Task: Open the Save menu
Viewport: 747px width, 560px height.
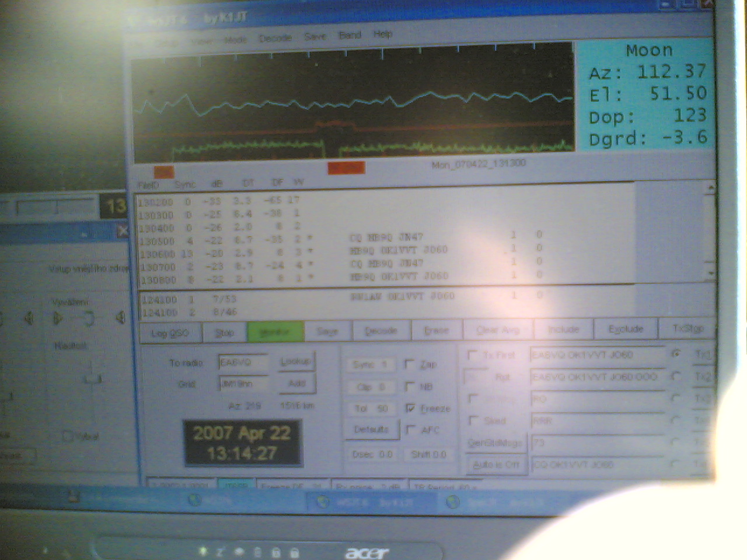Action: point(315,36)
